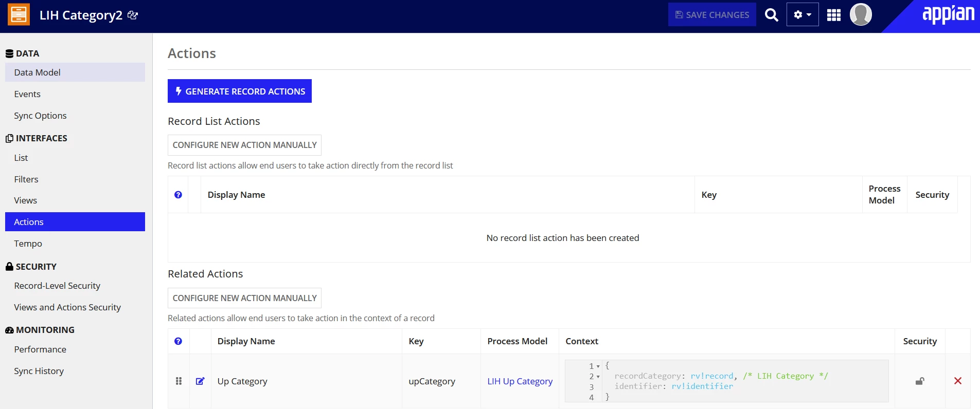This screenshot has height=409, width=980.
Task: Configure new record list action manually
Action: [x=244, y=145]
